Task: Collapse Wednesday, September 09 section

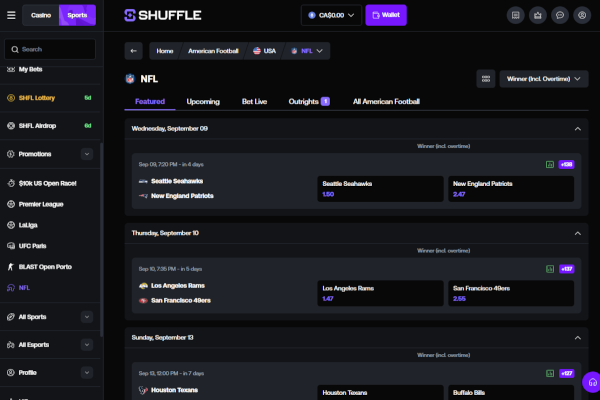Action: tap(578, 129)
